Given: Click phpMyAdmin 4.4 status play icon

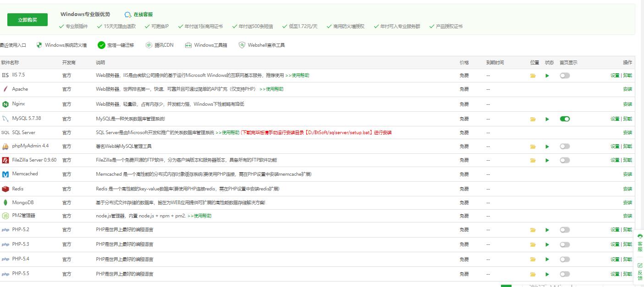Looking at the screenshot, I should coord(547,147).
